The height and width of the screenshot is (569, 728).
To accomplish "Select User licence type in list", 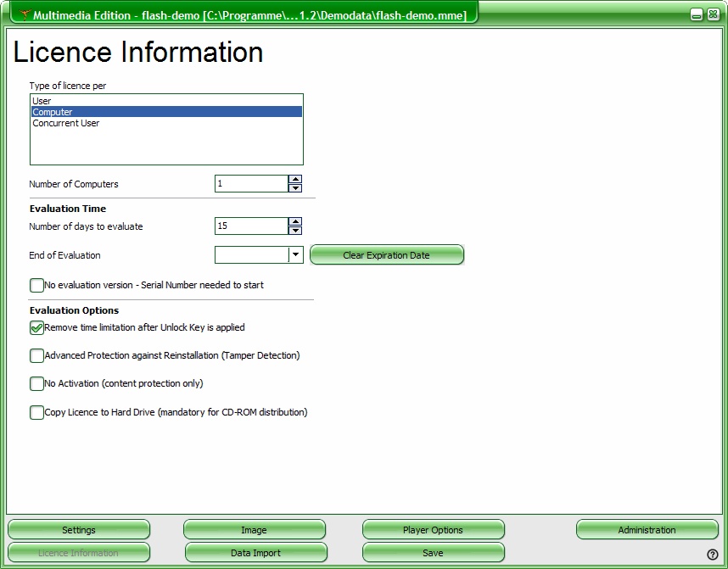I will pyautogui.click(x=42, y=101).
